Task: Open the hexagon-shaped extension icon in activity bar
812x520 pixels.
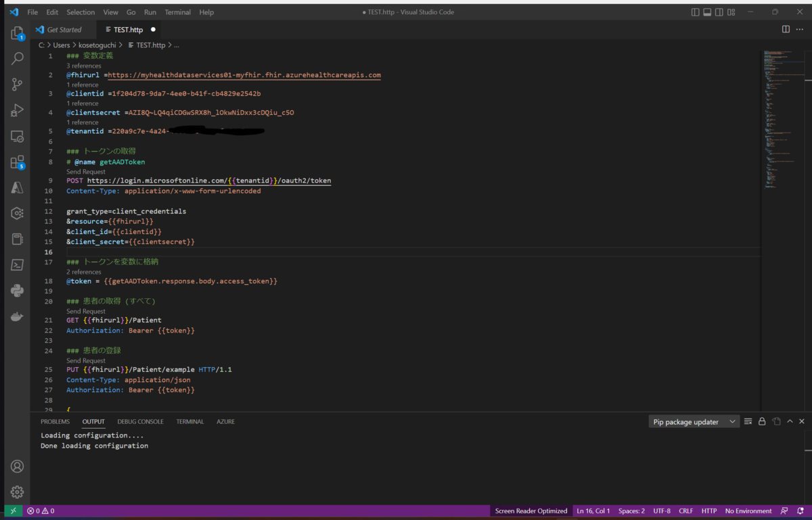Action: [18, 214]
